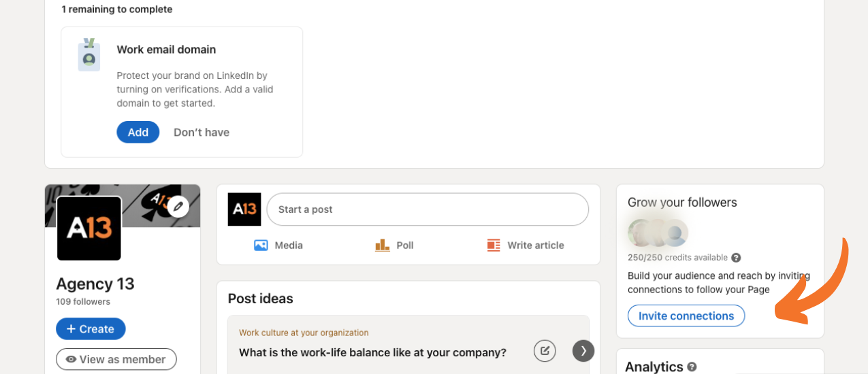Open the Agency 13 page name
This screenshot has width=868, height=374.
tap(95, 284)
